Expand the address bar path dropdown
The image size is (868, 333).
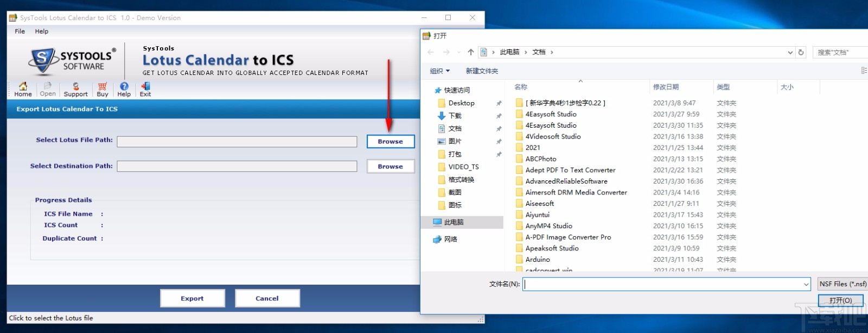pyautogui.click(x=790, y=52)
